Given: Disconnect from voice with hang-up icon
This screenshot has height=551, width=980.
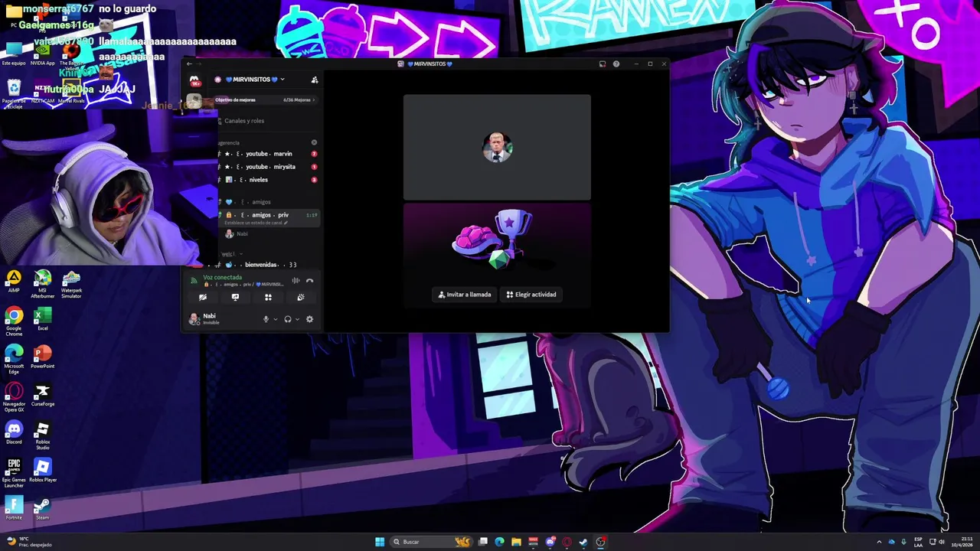Looking at the screenshot, I should pos(309,281).
